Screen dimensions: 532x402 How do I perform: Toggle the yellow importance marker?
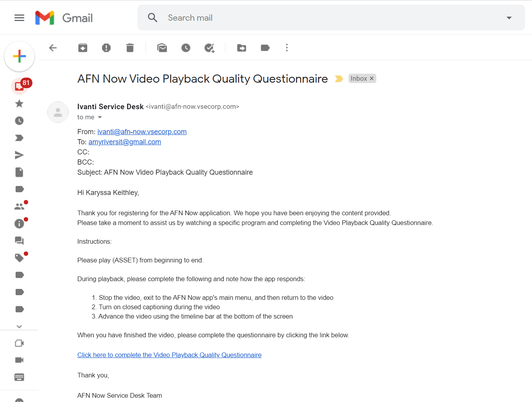click(x=339, y=79)
